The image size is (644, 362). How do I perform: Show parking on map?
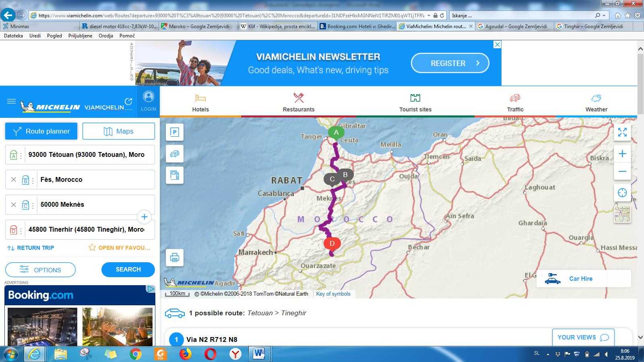tap(175, 132)
